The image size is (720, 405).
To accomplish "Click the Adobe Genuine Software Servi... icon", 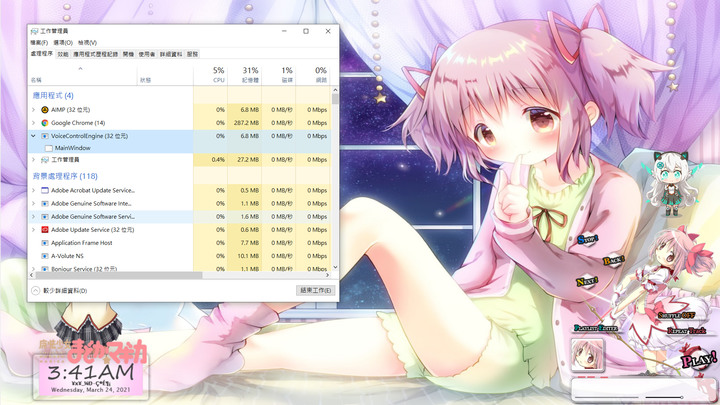I will pos(45,216).
